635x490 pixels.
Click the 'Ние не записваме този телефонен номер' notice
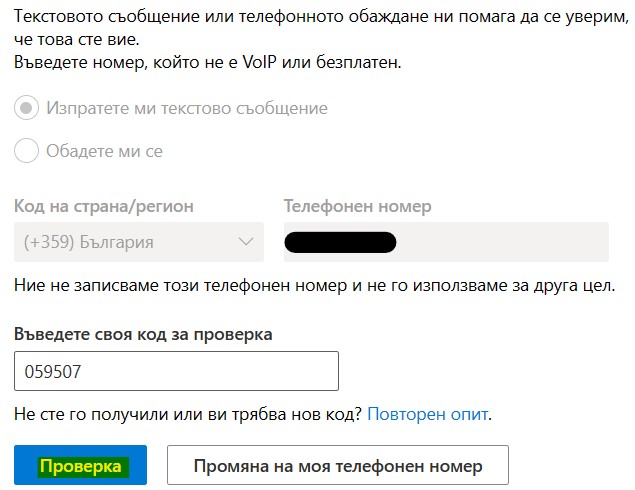tap(312, 286)
